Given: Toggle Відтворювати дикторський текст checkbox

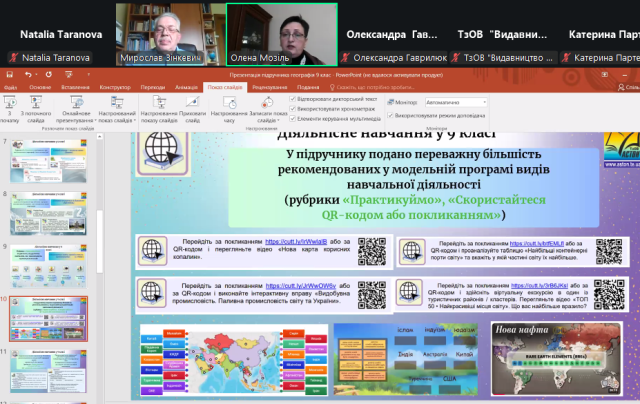Looking at the screenshot, I should [292, 99].
